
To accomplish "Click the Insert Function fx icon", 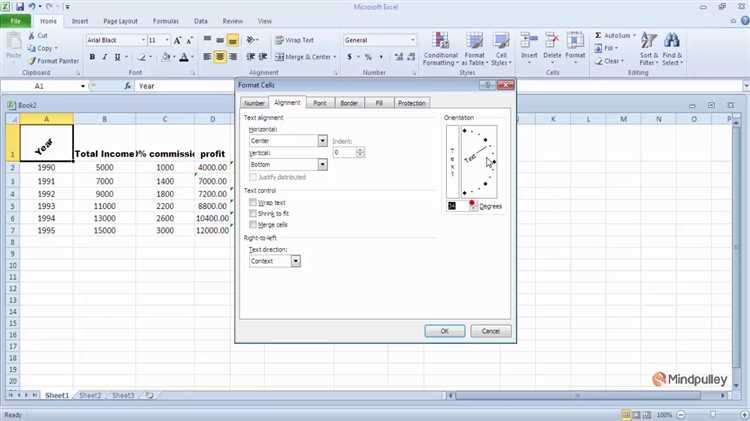I will point(127,86).
